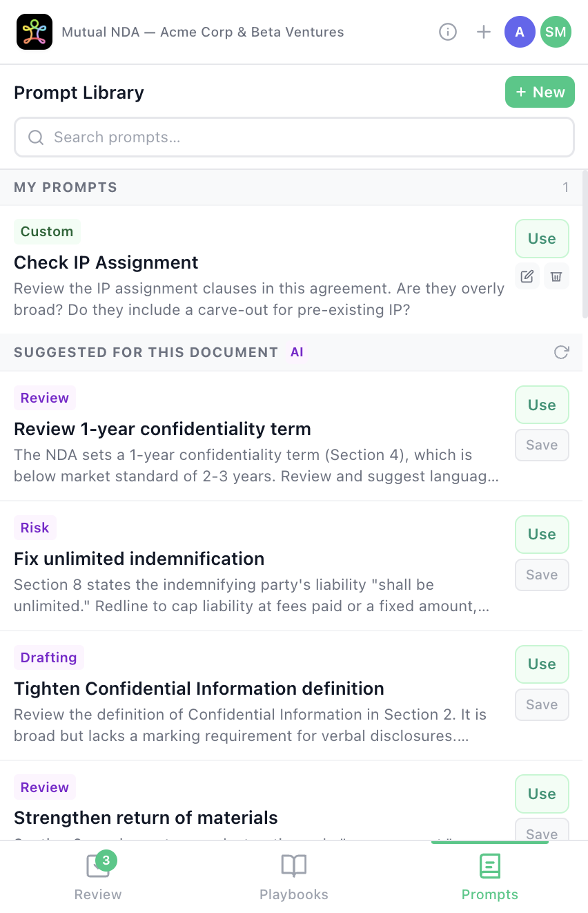The image size is (588, 913).
Task: Open the Fix unlimited indemnification prompt title
Action: [139, 559]
